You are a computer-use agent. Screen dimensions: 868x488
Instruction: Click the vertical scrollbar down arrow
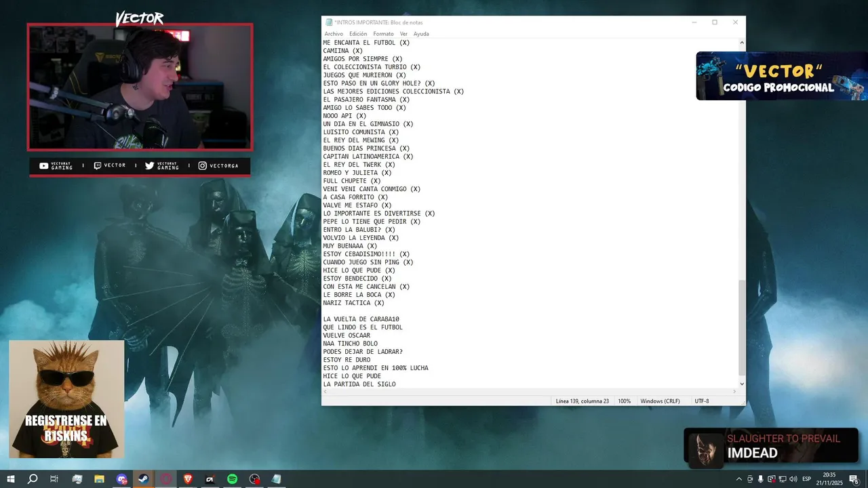741,384
